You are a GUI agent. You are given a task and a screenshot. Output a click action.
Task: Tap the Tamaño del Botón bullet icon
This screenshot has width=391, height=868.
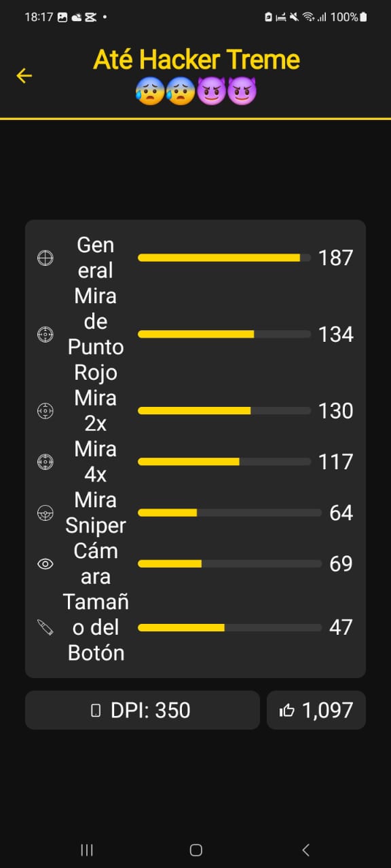pyautogui.click(x=45, y=627)
